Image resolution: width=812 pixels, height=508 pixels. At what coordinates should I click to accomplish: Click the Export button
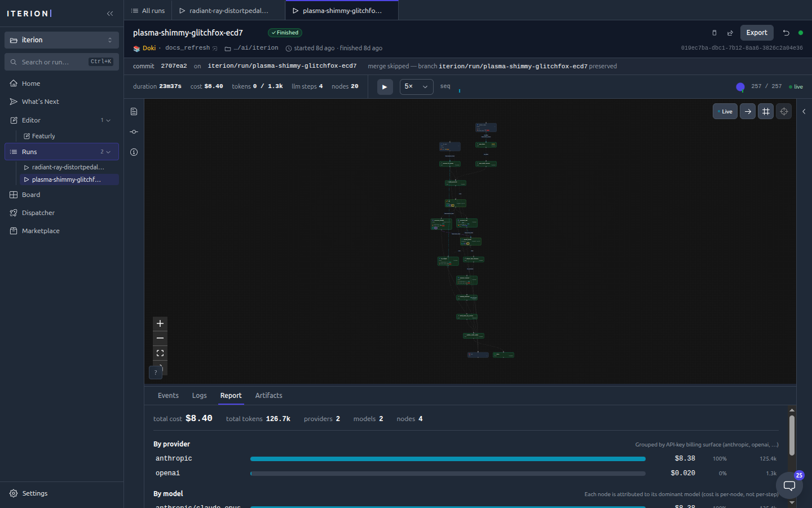coord(757,33)
